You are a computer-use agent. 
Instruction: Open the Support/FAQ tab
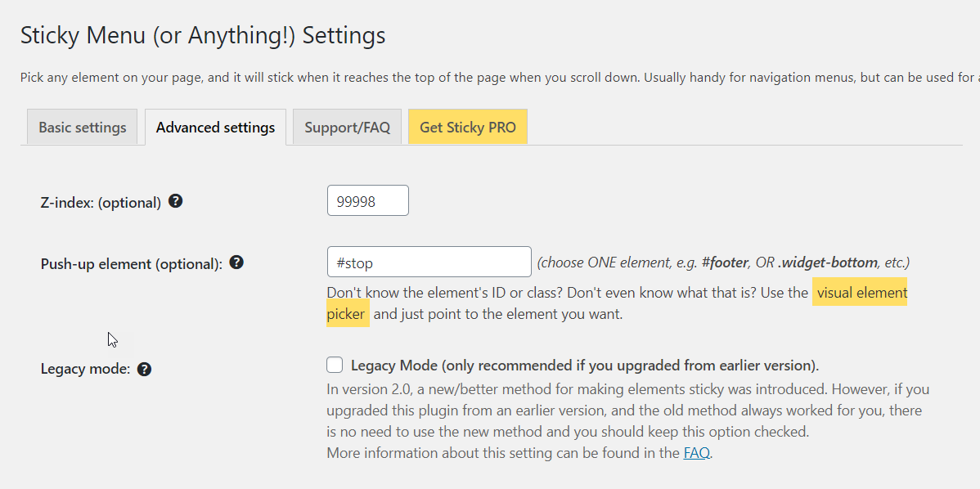pyautogui.click(x=347, y=128)
